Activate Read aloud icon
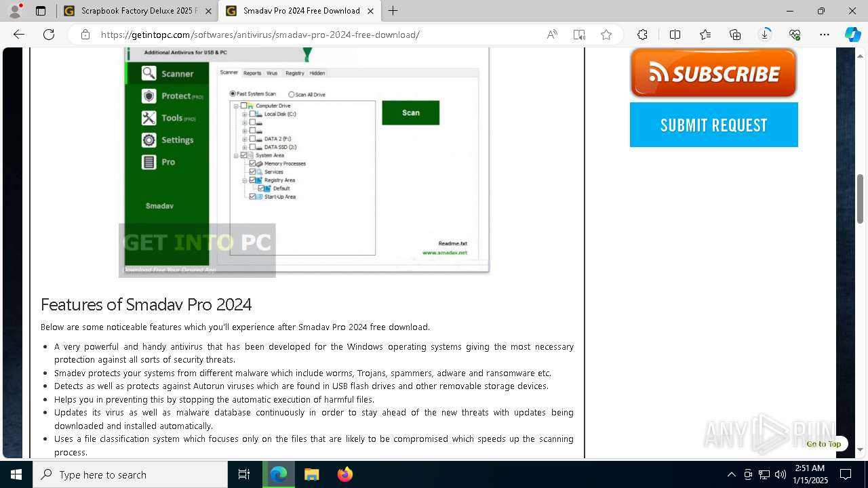Image resolution: width=868 pixels, height=488 pixels. point(552,35)
